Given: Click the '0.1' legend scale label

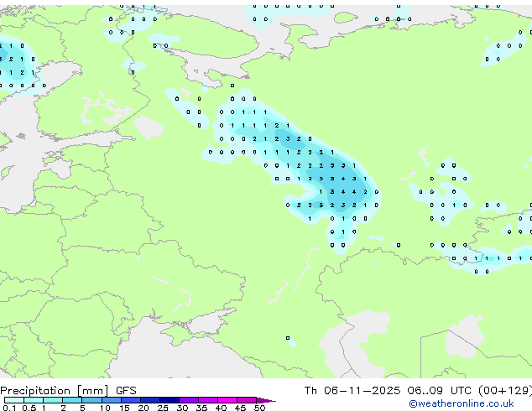Looking at the screenshot, I should coord(9,408).
